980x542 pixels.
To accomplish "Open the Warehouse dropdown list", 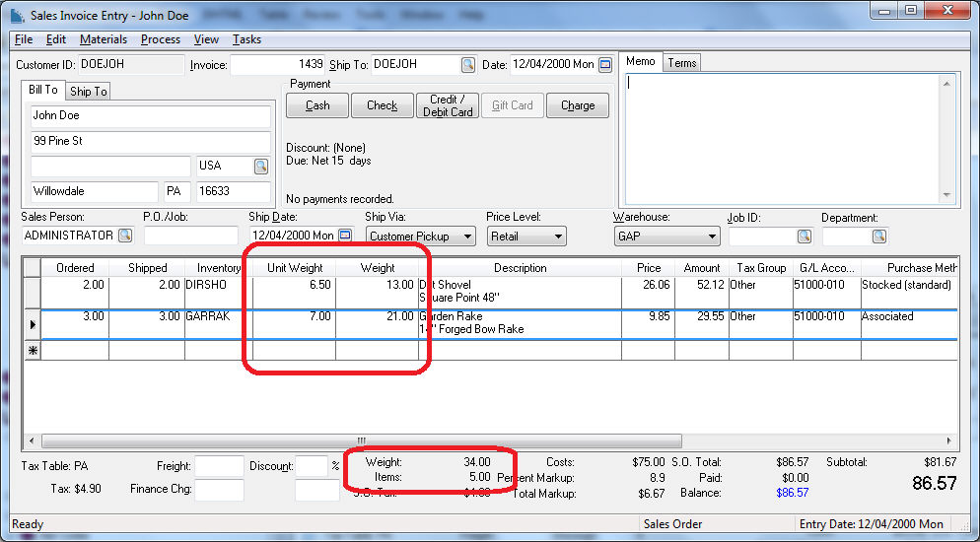I will [x=712, y=237].
